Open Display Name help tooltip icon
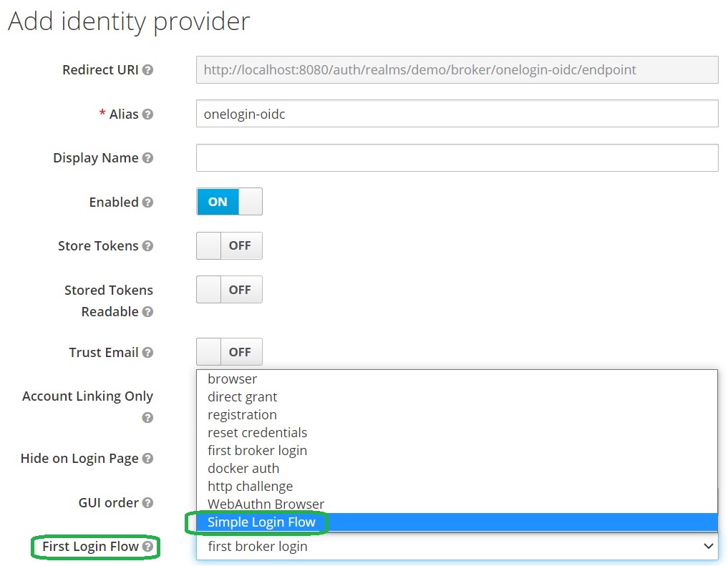 pyautogui.click(x=147, y=158)
